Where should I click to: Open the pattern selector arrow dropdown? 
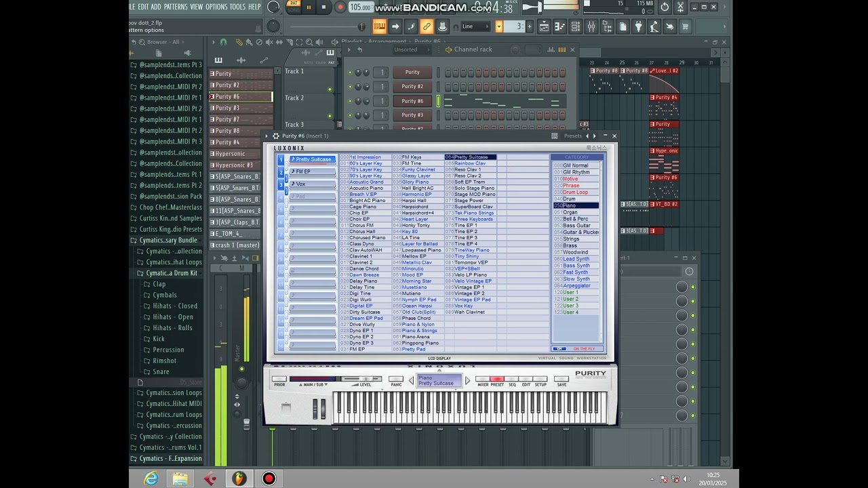click(499, 26)
